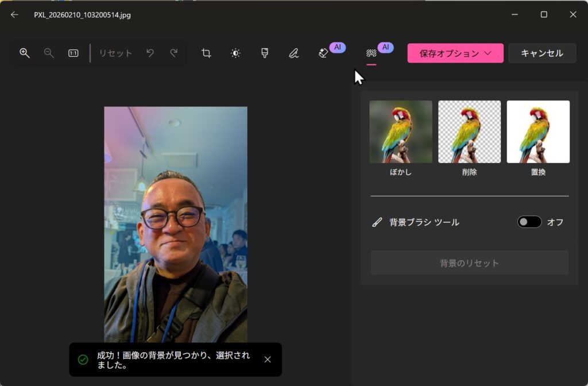Choose the 削除 background removal thumbnail
This screenshot has width=588, height=386.
(x=469, y=132)
